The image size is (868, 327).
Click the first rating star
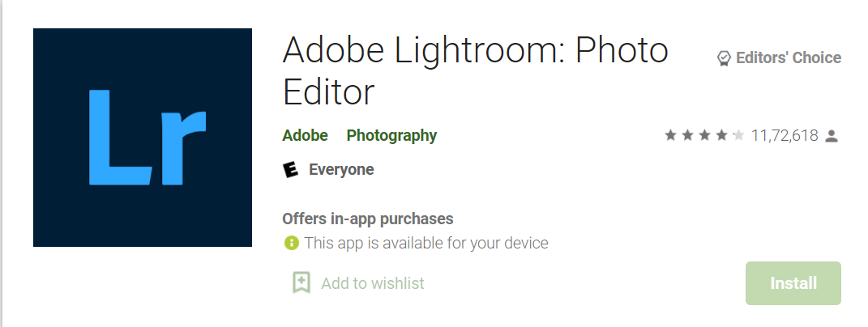670,135
